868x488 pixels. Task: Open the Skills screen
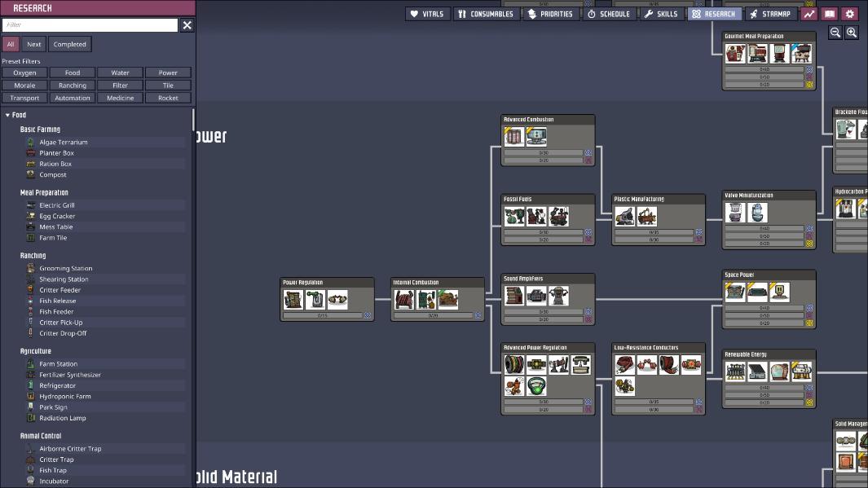(x=661, y=14)
